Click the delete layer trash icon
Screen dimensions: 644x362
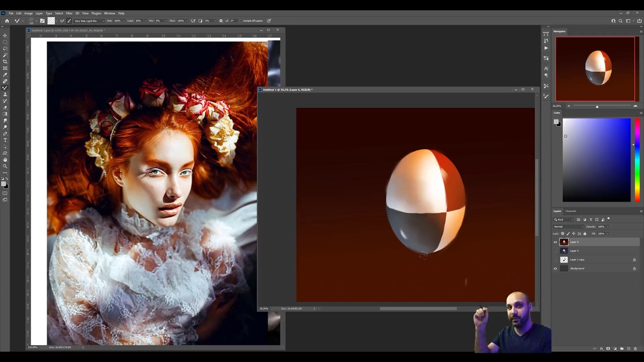click(x=635, y=349)
